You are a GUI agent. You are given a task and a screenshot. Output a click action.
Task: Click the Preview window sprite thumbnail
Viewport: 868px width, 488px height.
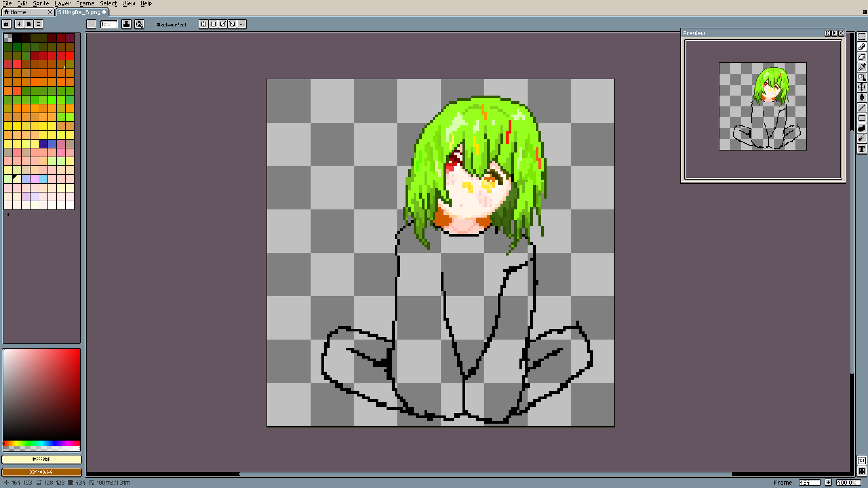coord(763,106)
